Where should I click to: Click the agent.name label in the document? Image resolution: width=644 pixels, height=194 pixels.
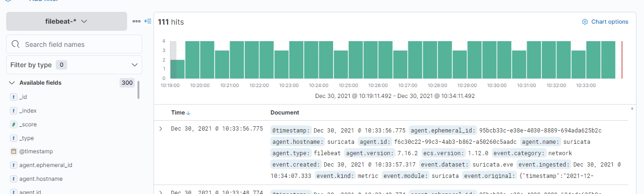(541, 141)
